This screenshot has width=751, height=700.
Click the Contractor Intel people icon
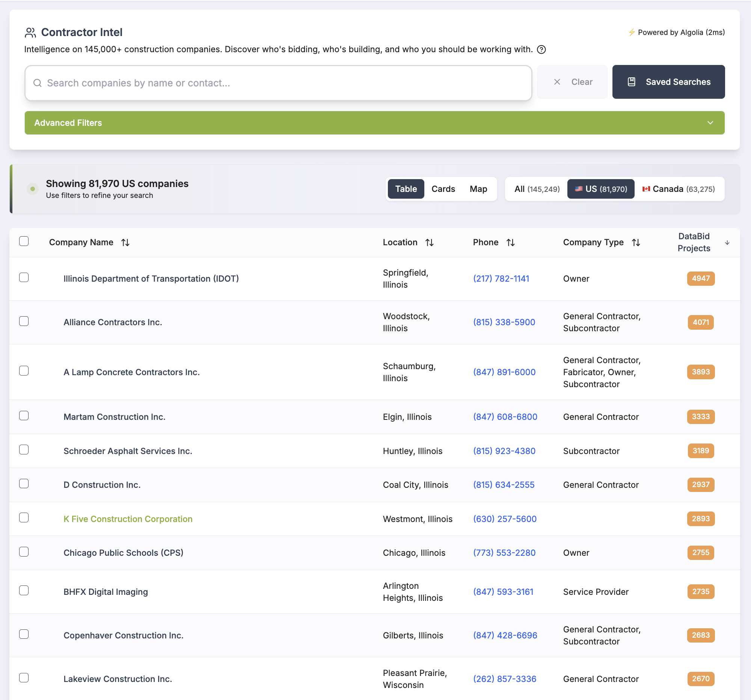[x=30, y=33]
